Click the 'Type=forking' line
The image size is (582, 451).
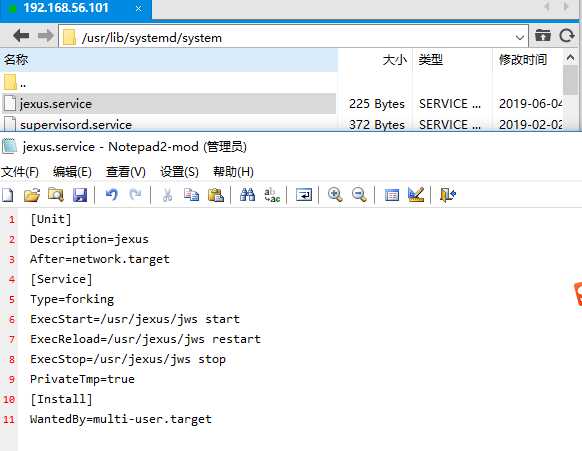click(72, 299)
